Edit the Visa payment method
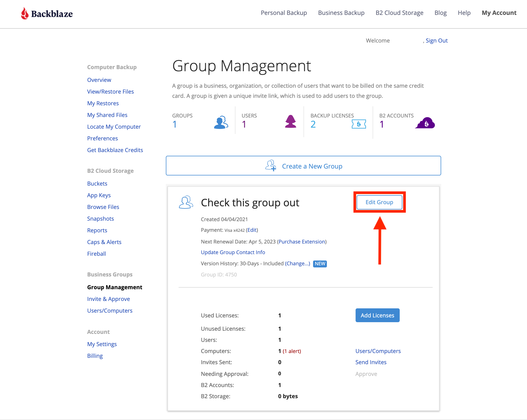 [x=252, y=230]
